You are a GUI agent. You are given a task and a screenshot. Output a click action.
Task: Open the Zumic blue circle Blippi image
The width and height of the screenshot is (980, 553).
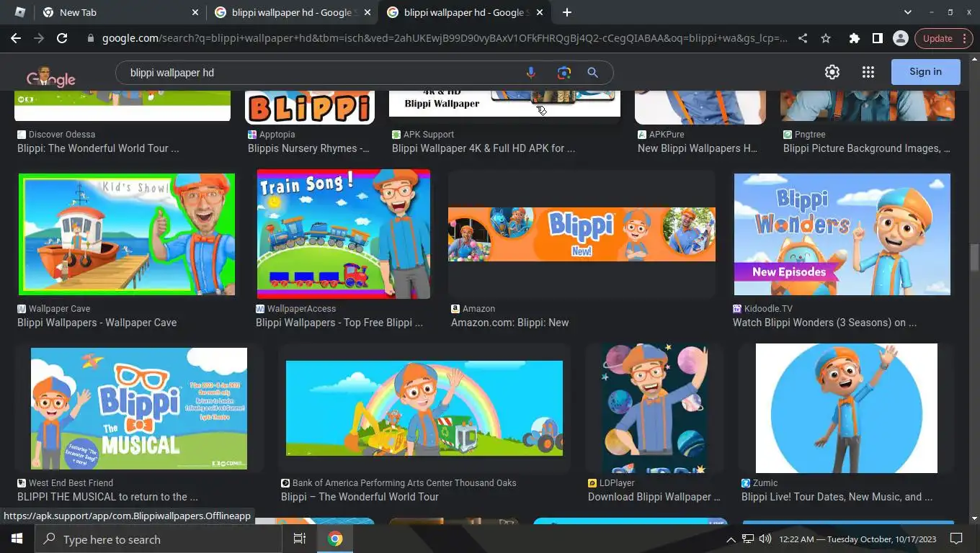(847, 408)
